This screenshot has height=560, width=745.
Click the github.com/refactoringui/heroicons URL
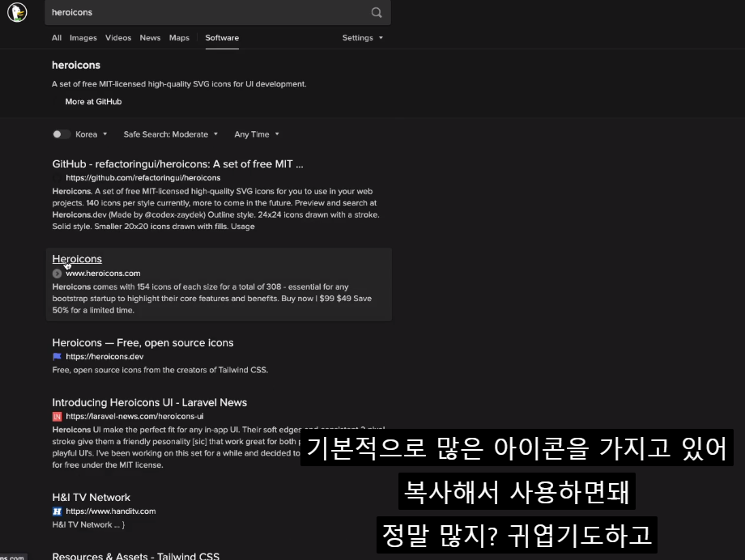pyautogui.click(x=143, y=178)
